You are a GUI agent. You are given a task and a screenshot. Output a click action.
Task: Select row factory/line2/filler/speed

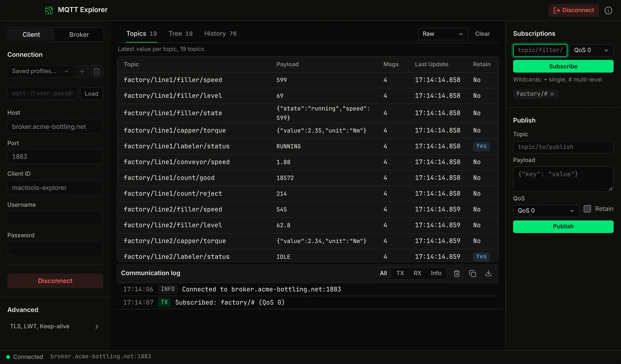[x=308, y=210]
